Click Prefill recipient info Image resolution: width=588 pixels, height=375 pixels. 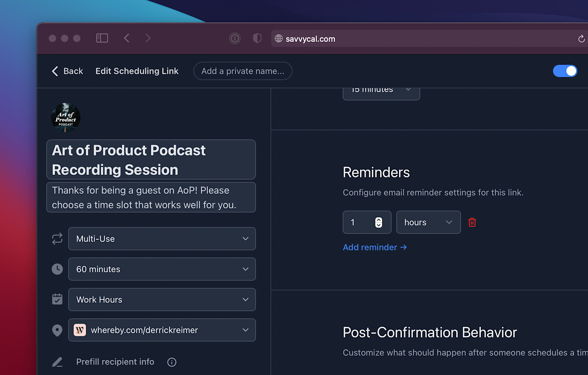tap(115, 362)
